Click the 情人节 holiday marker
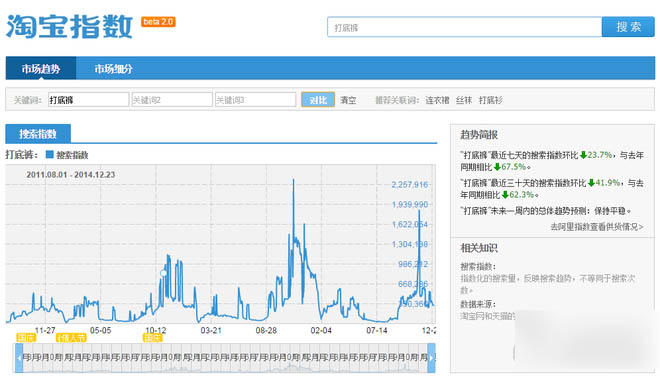Image resolution: width=660 pixels, height=379 pixels. pos(71,338)
